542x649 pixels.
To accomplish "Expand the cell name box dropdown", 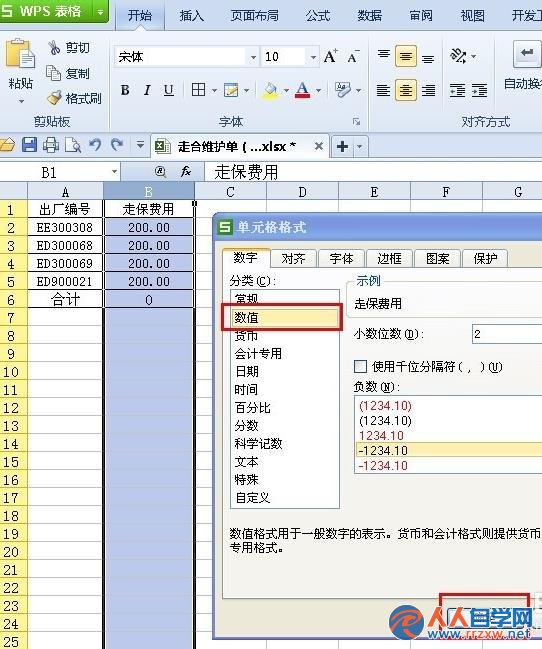I will coord(114,171).
